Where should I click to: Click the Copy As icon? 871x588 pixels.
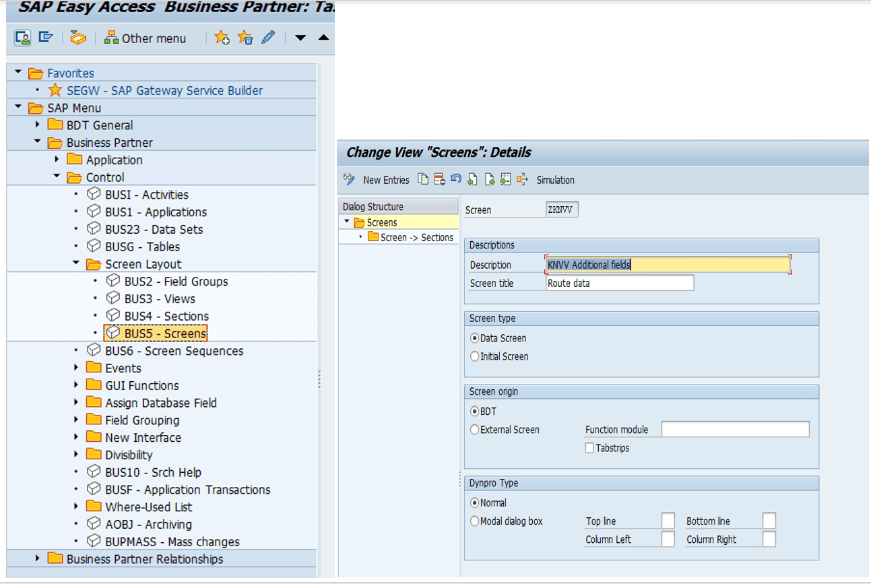pyautogui.click(x=423, y=179)
